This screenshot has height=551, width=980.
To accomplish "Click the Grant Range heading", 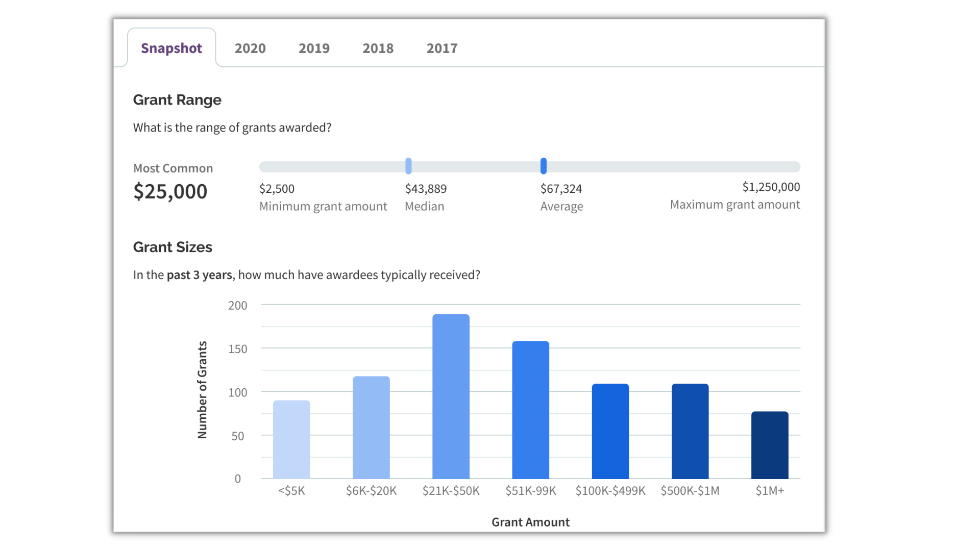I will click(x=177, y=100).
